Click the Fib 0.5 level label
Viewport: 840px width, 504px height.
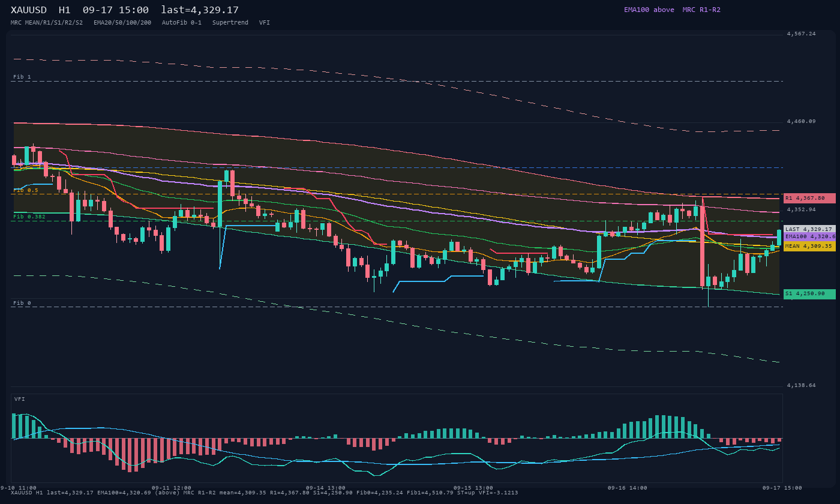point(26,190)
